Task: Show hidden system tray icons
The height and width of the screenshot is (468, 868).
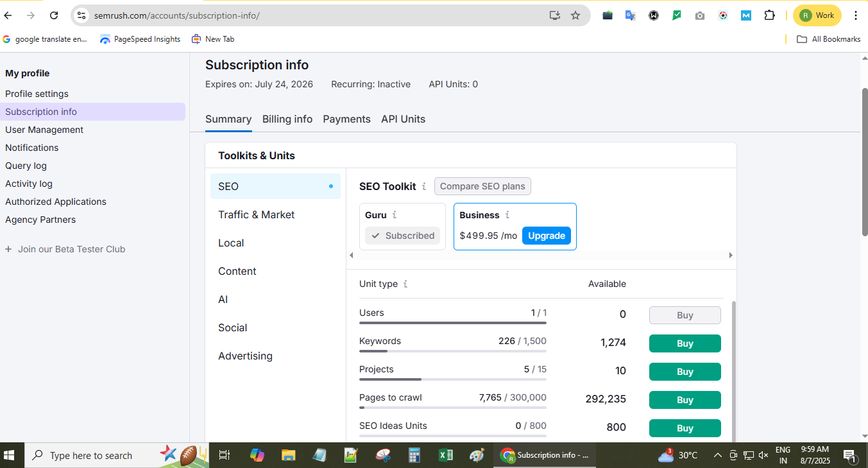Action: tap(718, 455)
